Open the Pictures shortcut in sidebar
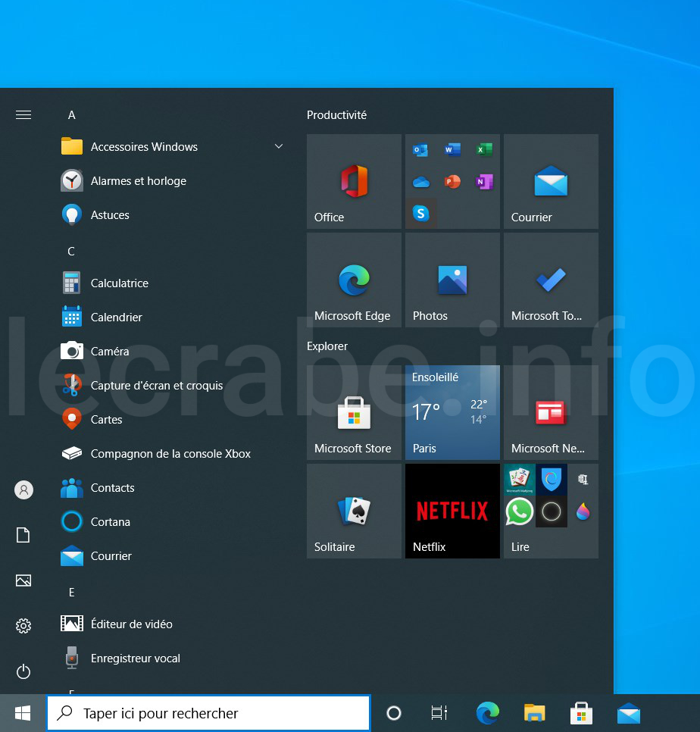Screen dimensions: 700x732 click(23, 580)
